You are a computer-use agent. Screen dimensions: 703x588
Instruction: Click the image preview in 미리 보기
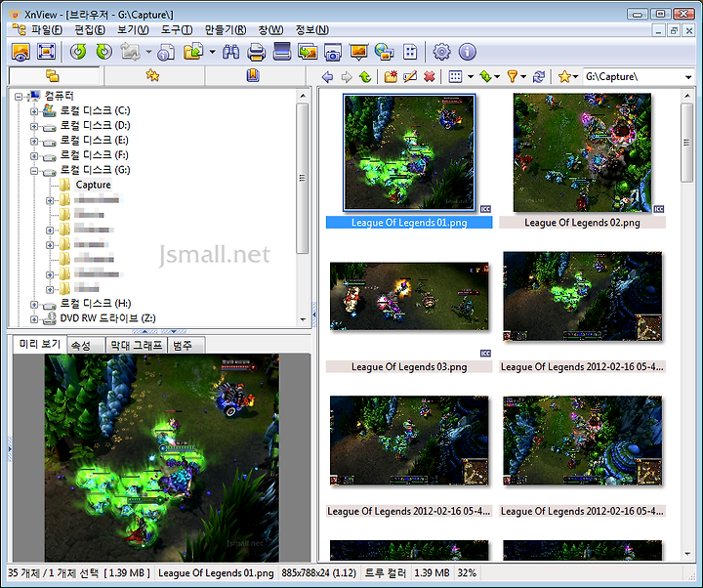pyautogui.click(x=161, y=457)
